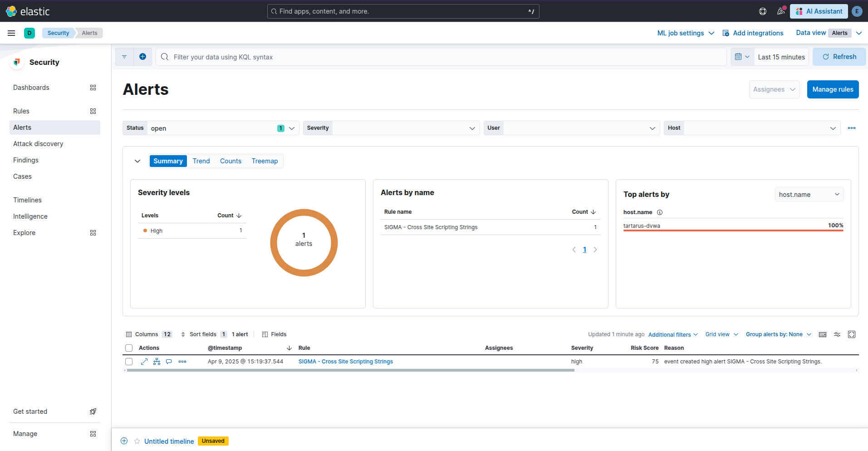Open the full screen toggle icon
The width and height of the screenshot is (868, 451).
point(852,334)
